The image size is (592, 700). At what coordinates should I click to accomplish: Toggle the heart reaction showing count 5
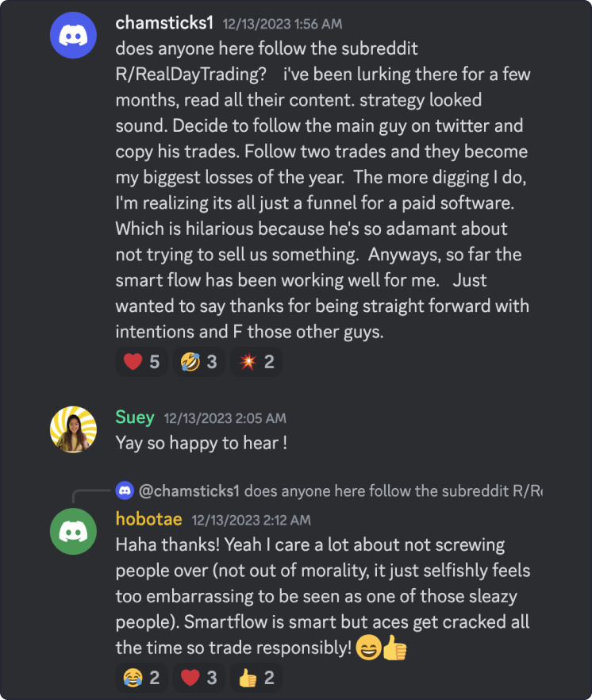(140, 361)
